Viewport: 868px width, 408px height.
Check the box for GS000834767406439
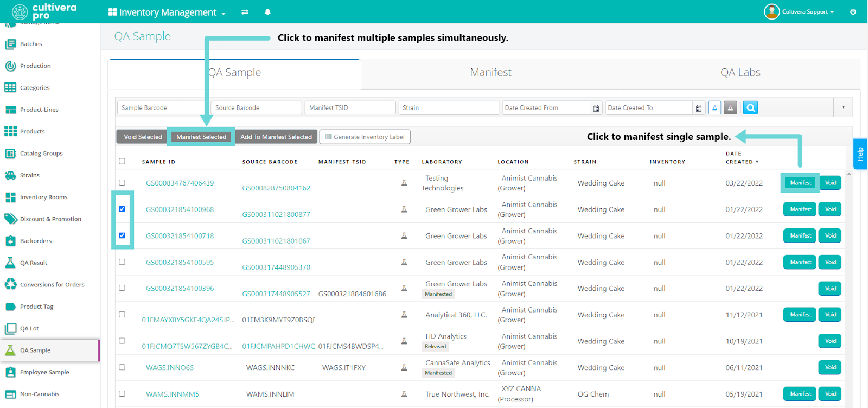[x=122, y=183]
